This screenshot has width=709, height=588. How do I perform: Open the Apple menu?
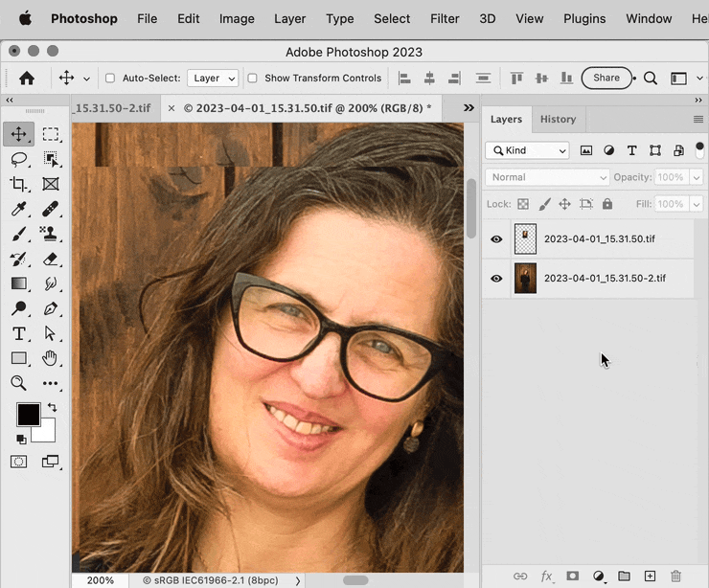[x=25, y=18]
